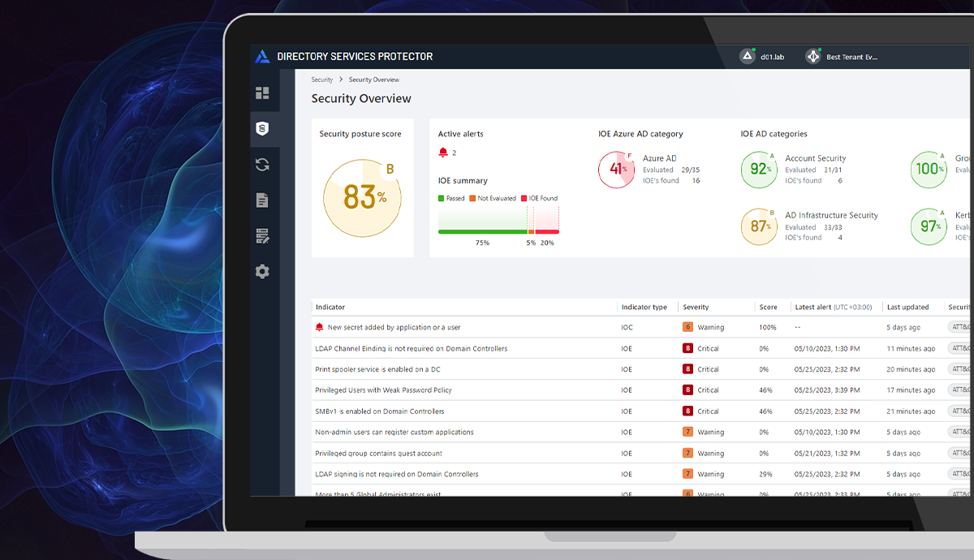Click the sync/refresh icon in sidebar
This screenshot has width=974, height=560.
[x=262, y=164]
